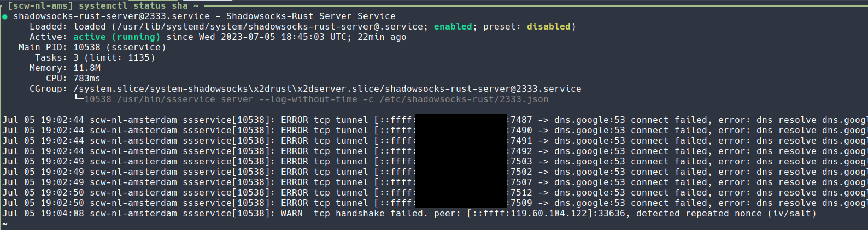Click the Memory value 11.8M
This screenshot has width=868, height=230.
point(87,68)
